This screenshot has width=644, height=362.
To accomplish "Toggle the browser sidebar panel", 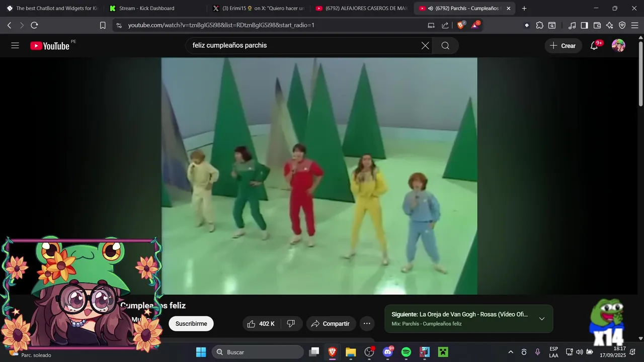I will 584,25.
